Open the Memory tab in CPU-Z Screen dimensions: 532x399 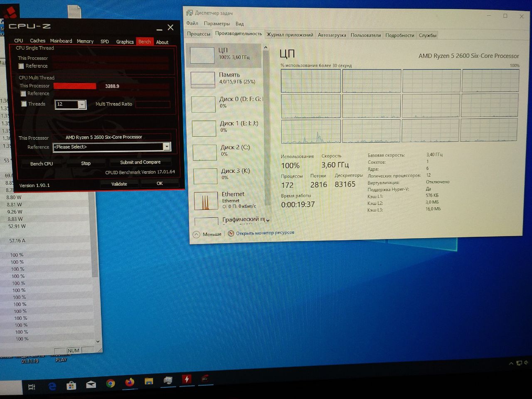[x=85, y=41]
